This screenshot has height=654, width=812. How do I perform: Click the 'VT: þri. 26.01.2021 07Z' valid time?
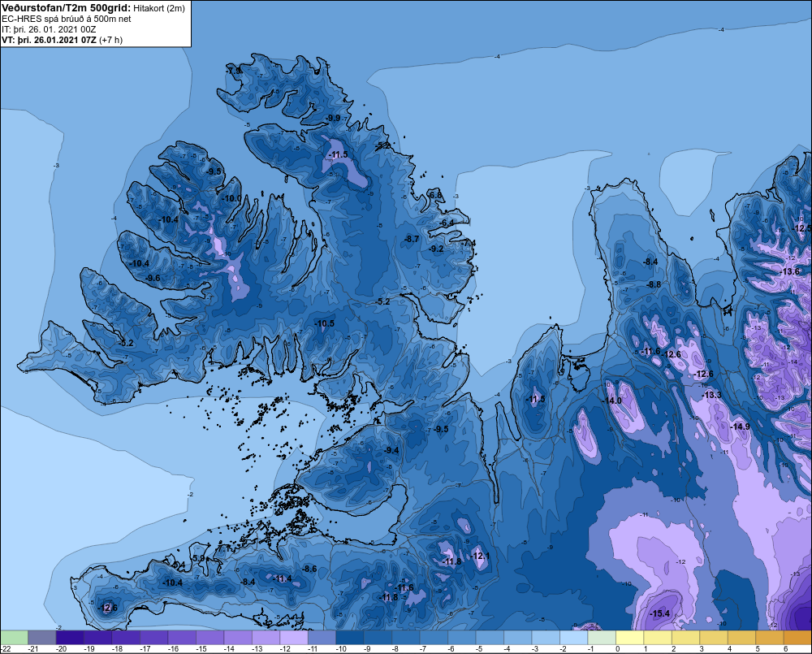pyautogui.click(x=49, y=40)
